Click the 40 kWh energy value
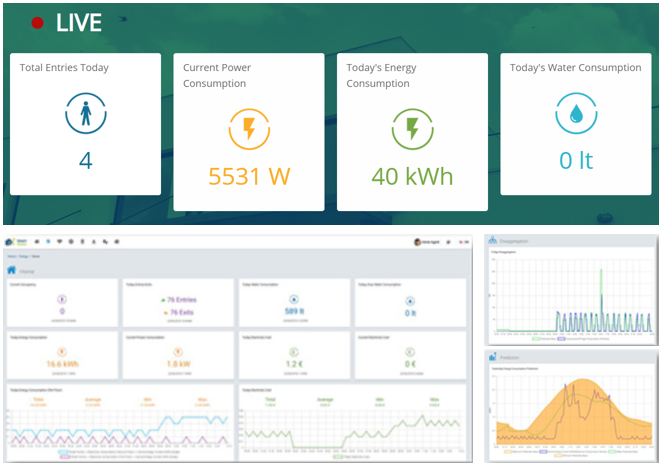The image size is (664, 468). (x=411, y=177)
